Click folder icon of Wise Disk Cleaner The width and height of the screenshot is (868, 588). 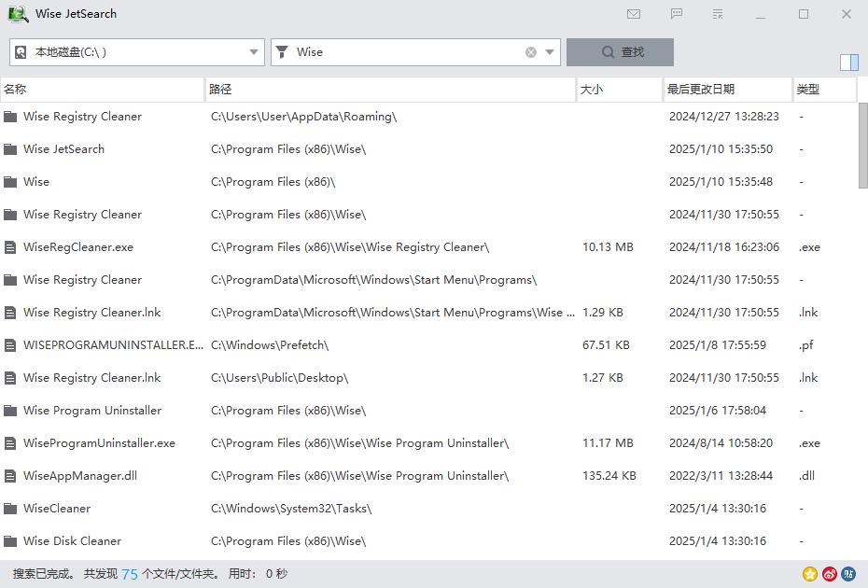tap(10, 541)
